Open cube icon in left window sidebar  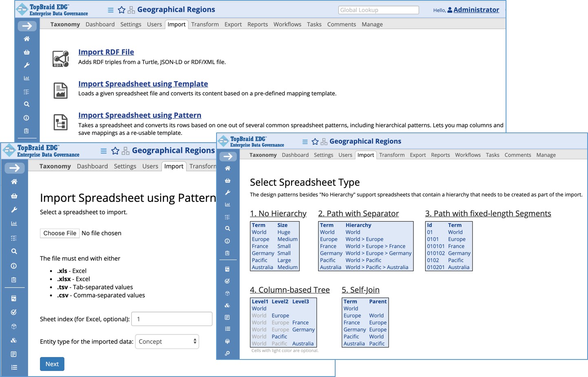pos(14,326)
